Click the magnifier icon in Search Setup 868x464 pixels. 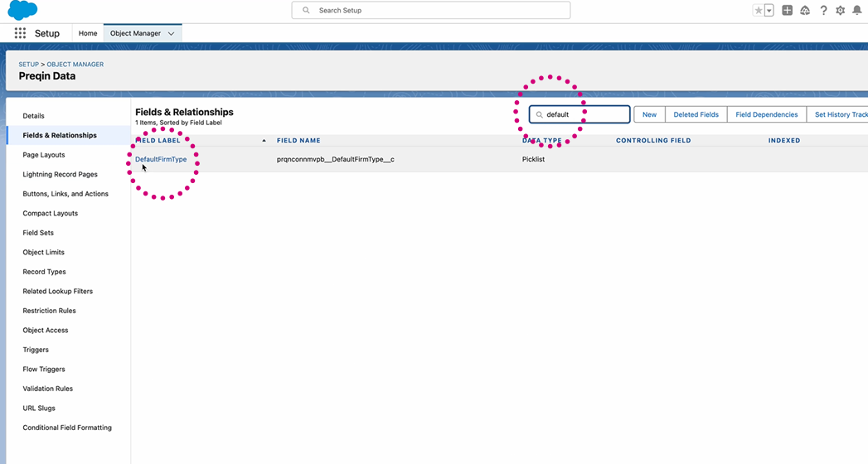click(306, 10)
